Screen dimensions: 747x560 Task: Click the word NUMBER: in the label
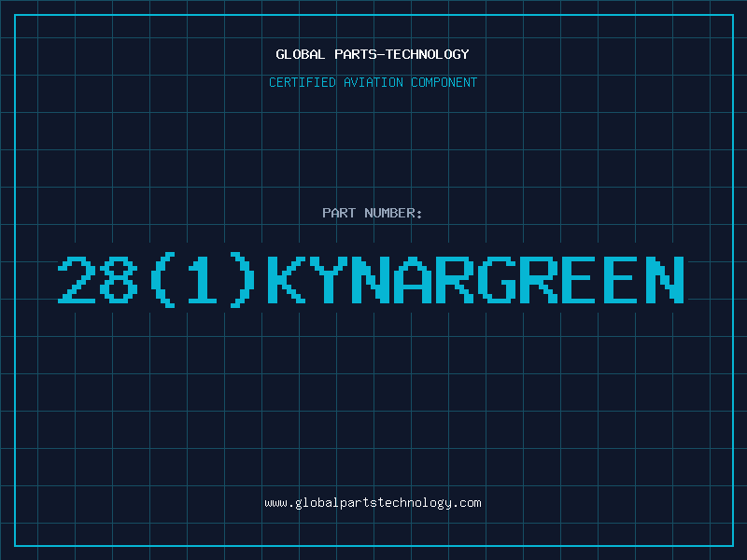(x=393, y=213)
